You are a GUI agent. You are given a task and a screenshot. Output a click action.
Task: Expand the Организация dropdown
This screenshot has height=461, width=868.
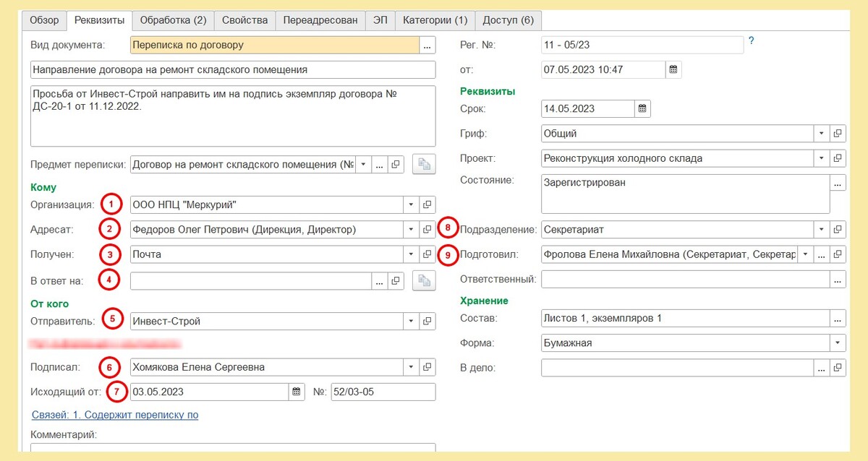pyautogui.click(x=412, y=204)
